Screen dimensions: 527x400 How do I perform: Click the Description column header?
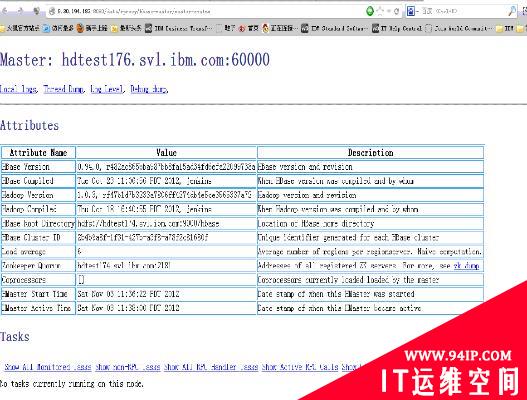tap(370, 153)
